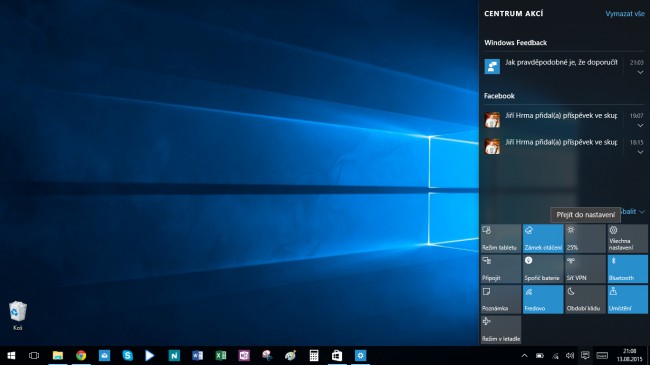The image size is (650, 365).
Task: Click the Windows Feedback app icon
Action: click(492, 66)
